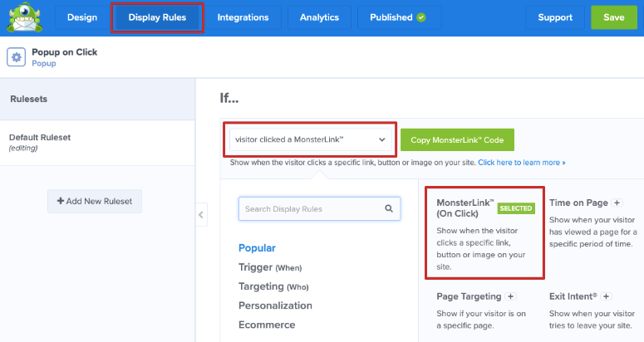Add the Time on Page rule plus icon

coord(617,203)
